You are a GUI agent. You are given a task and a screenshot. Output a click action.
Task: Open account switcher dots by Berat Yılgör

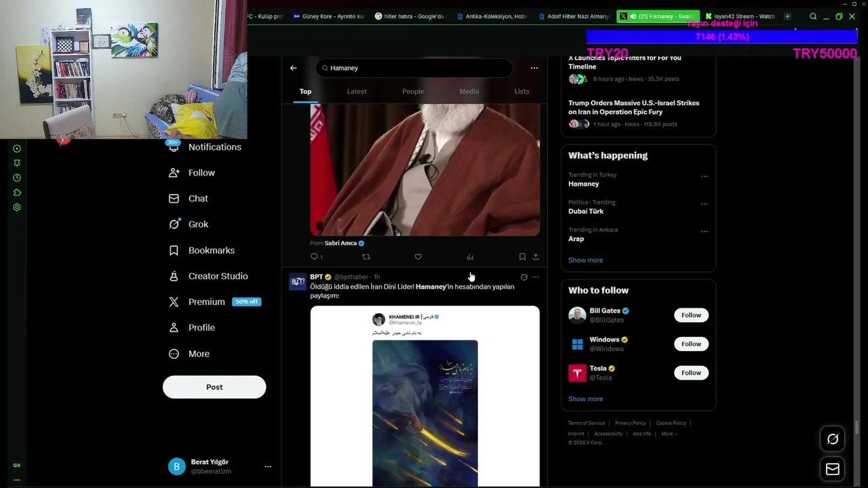tap(268, 466)
